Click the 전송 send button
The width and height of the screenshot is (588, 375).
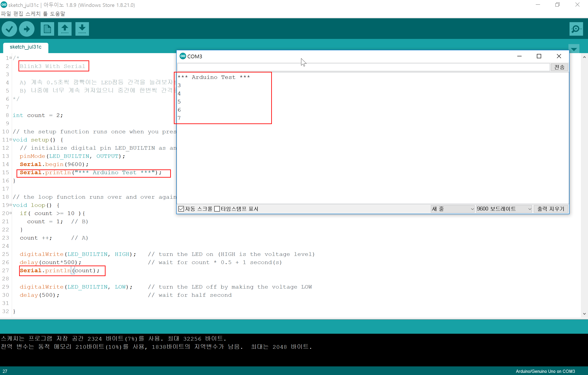(x=559, y=67)
